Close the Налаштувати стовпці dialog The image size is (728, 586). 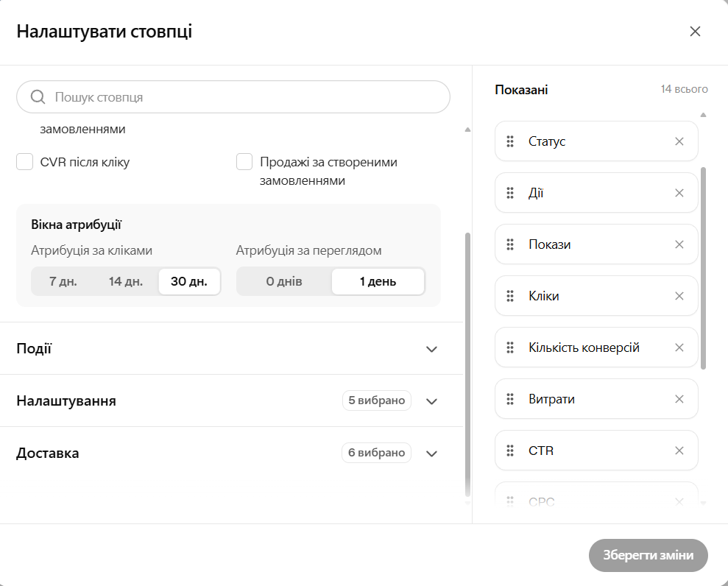point(695,31)
